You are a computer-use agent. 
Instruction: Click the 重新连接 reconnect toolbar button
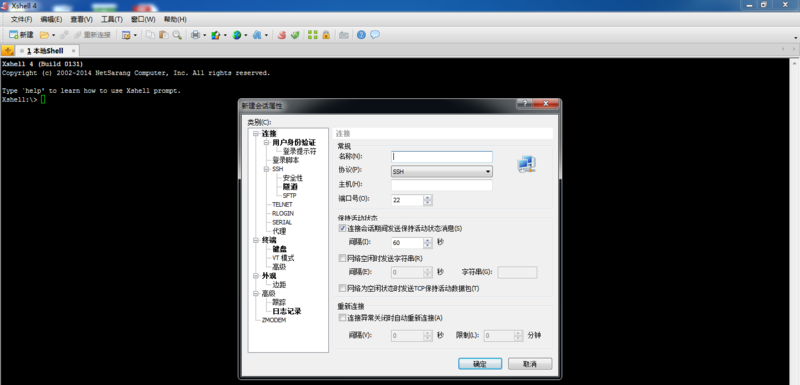coord(92,35)
